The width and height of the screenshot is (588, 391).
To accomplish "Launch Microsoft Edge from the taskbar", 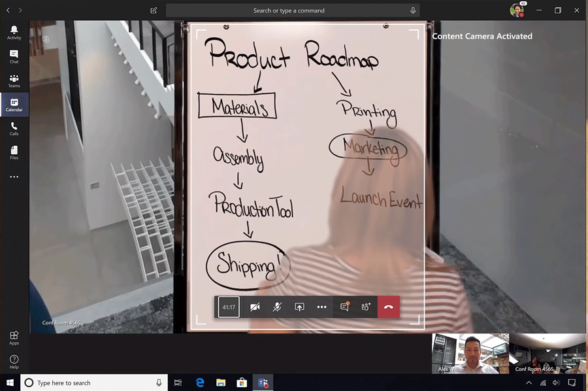I will [x=200, y=382].
